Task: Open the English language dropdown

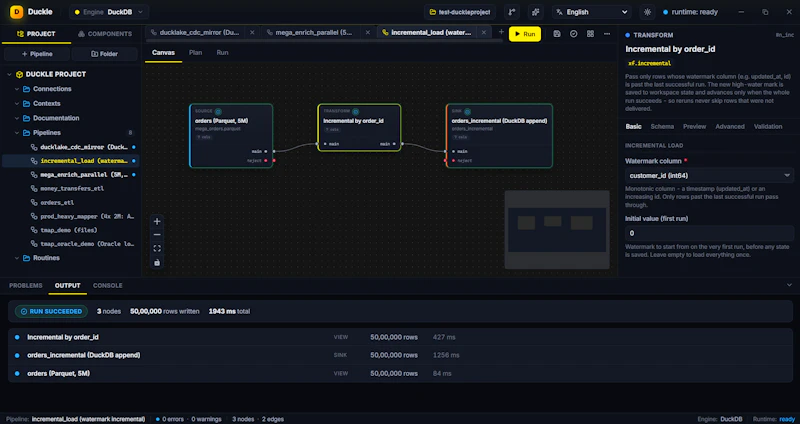Action: click(592, 12)
